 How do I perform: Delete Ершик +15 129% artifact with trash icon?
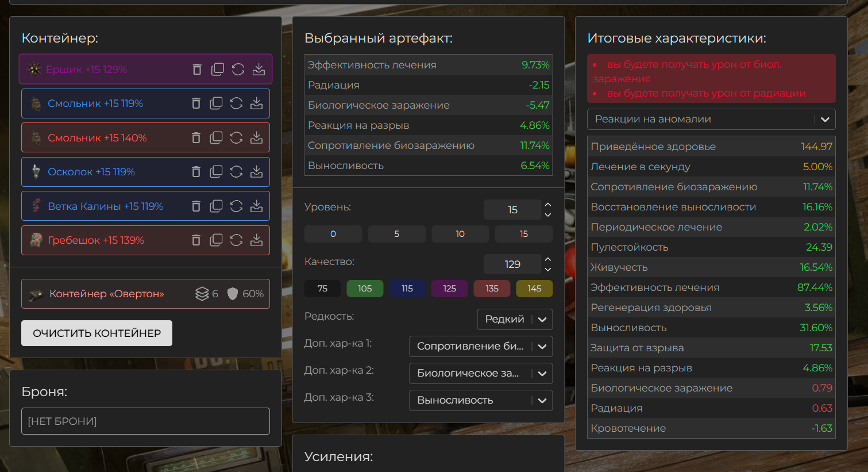pos(197,70)
